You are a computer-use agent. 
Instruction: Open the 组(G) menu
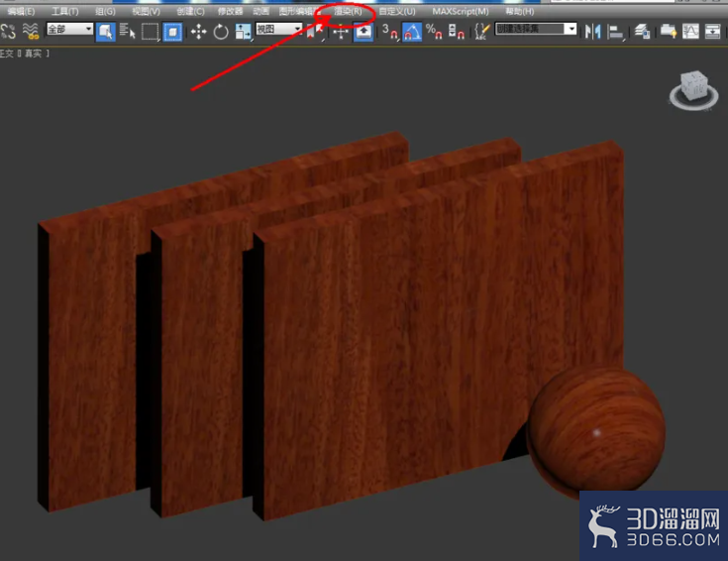(105, 11)
